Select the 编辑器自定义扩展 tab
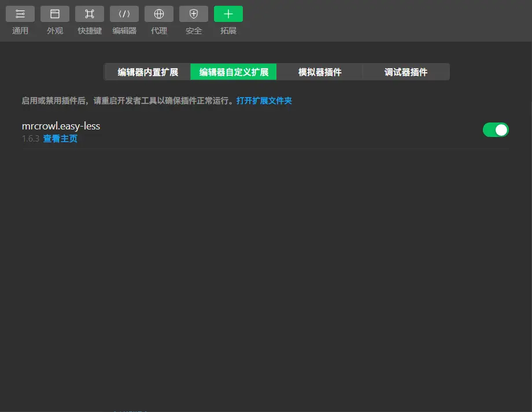This screenshot has height=412, width=532. click(x=234, y=72)
